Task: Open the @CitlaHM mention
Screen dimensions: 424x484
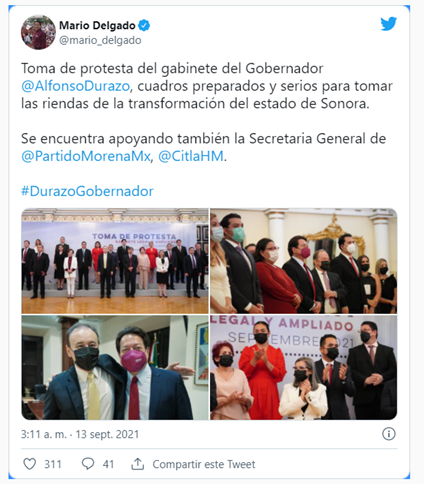Action: pyautogui.click(x=191, y=156)
